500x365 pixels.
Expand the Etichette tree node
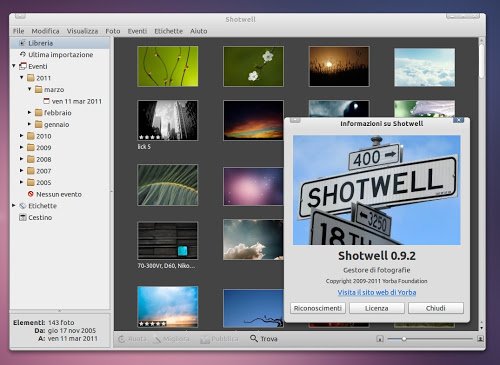pos(14,206)
